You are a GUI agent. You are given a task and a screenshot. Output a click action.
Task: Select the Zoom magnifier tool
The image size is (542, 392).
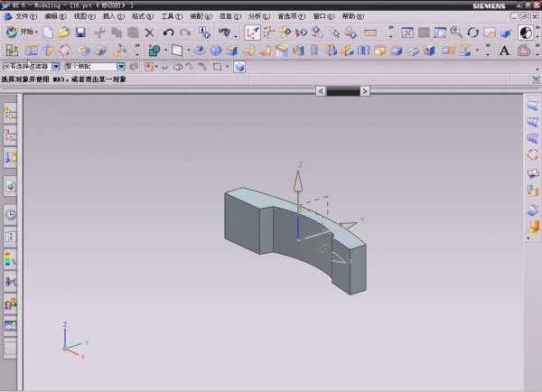tap(456, 33)
